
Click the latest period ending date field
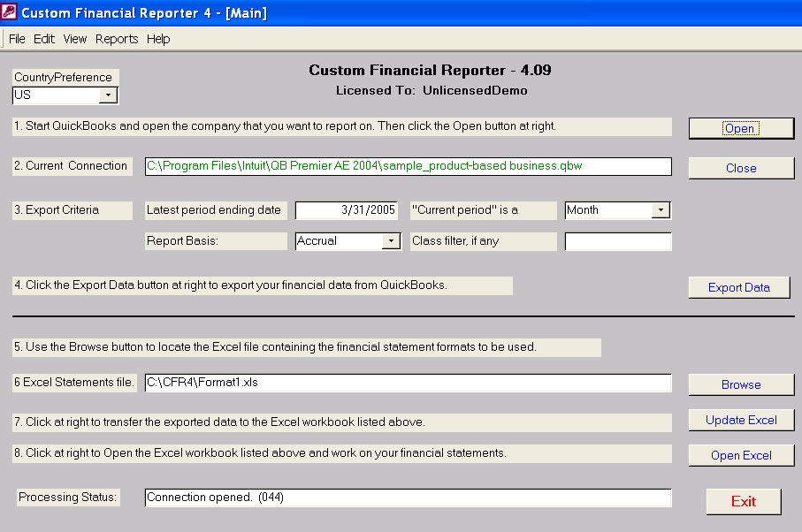point(347,210)
